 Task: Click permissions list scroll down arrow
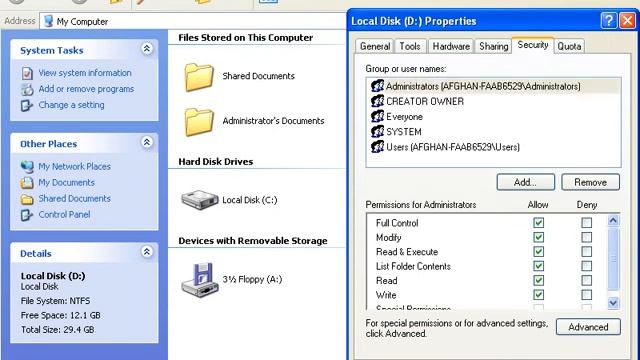[x=613, y=303]
